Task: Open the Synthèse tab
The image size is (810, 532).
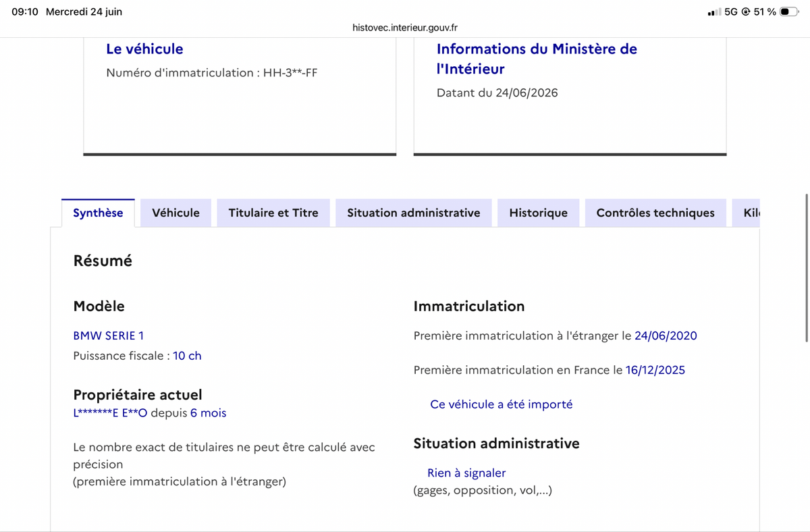Action: tap(98, 213)
